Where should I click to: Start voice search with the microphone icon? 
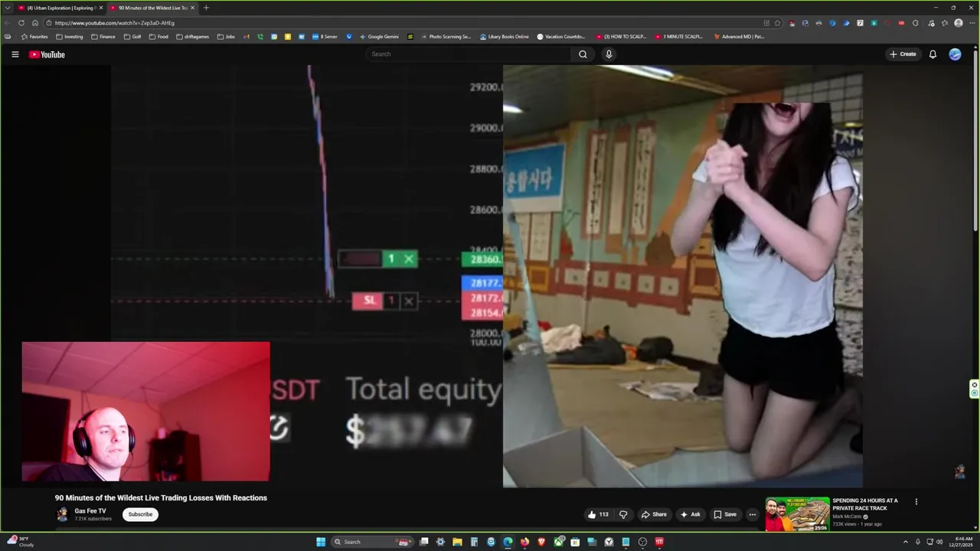click(x=609, y=54)
